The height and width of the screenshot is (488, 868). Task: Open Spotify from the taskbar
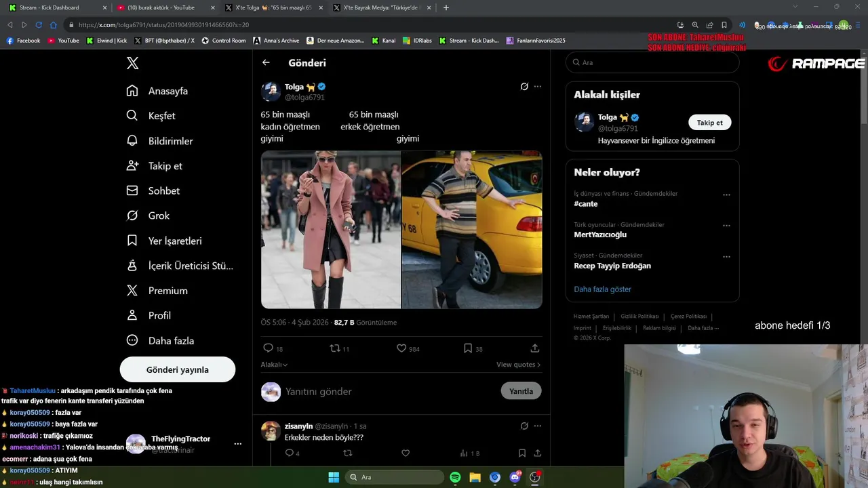point(455,477)
